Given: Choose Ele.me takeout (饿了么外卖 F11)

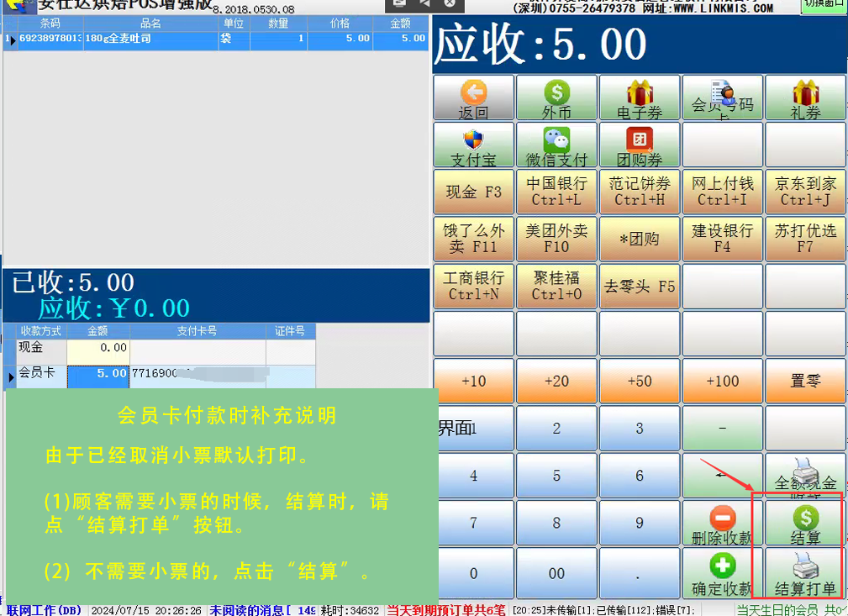Looking at the screenshot, I should pos(472,239).
